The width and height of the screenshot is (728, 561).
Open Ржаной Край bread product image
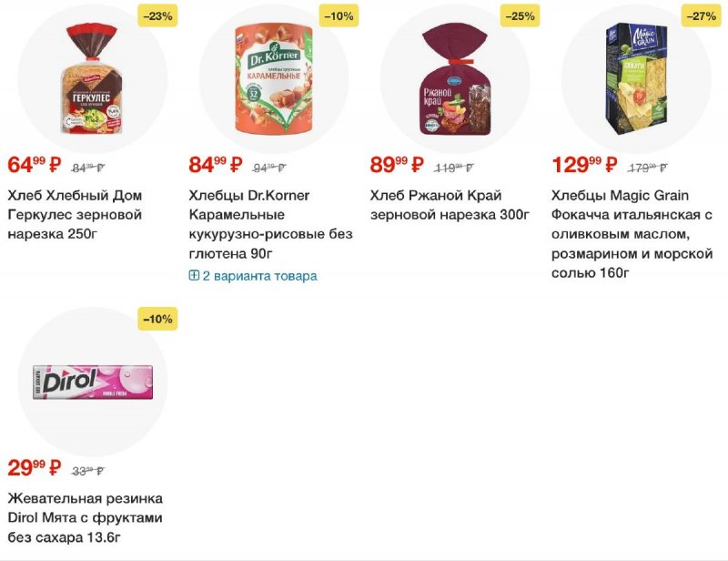point(455,79)
